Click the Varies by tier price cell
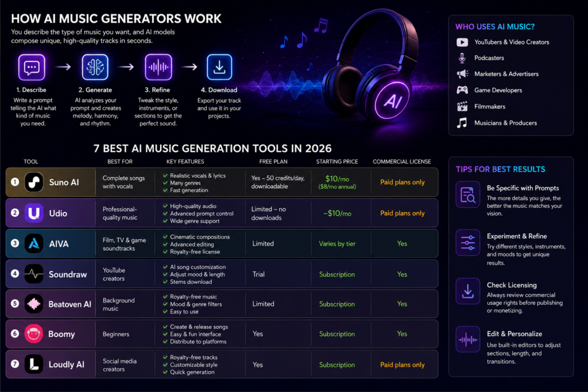Viewport: 588px width, 392px height. [x=337, y=243]
